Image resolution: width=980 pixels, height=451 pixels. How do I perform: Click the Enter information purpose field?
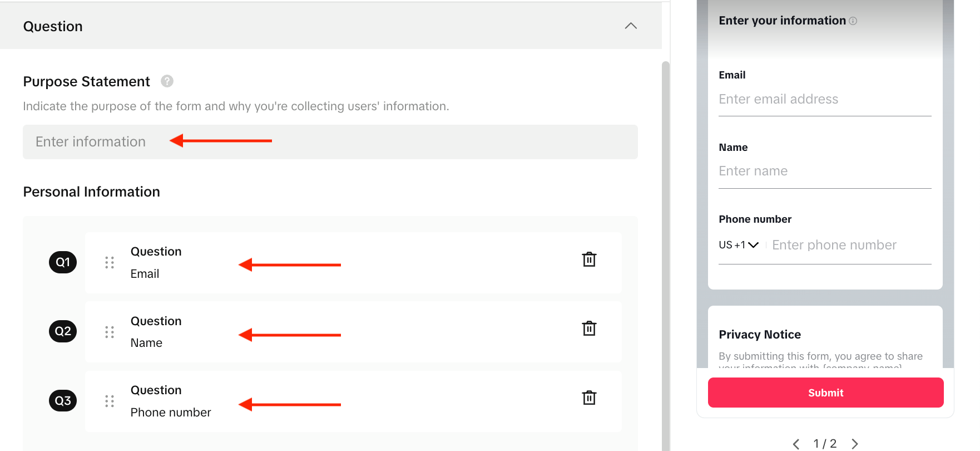click(330, 142)
